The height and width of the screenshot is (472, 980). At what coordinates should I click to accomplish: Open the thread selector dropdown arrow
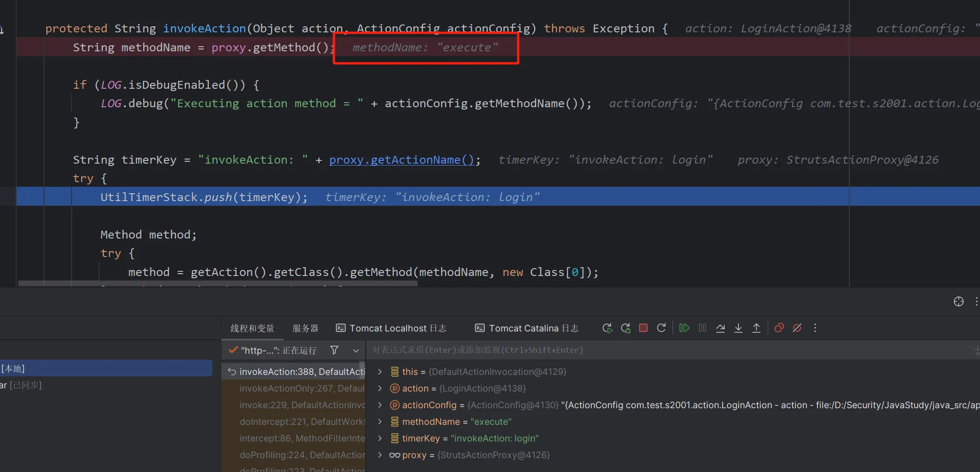356,350
